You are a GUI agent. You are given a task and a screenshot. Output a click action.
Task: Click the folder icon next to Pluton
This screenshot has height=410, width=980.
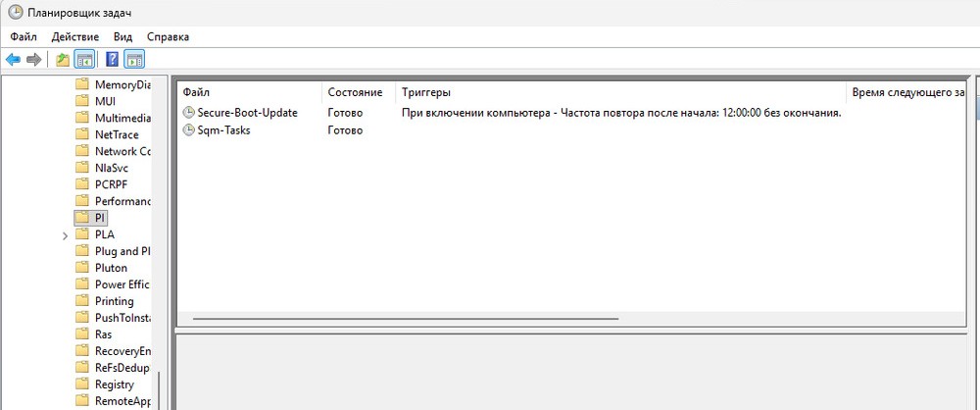coord(82,267)
